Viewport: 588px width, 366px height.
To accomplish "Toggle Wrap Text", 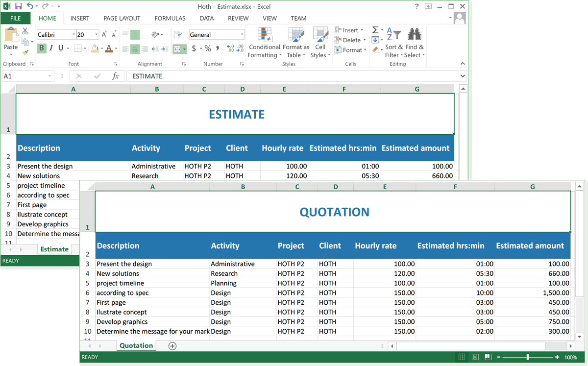I will (177, 34).
